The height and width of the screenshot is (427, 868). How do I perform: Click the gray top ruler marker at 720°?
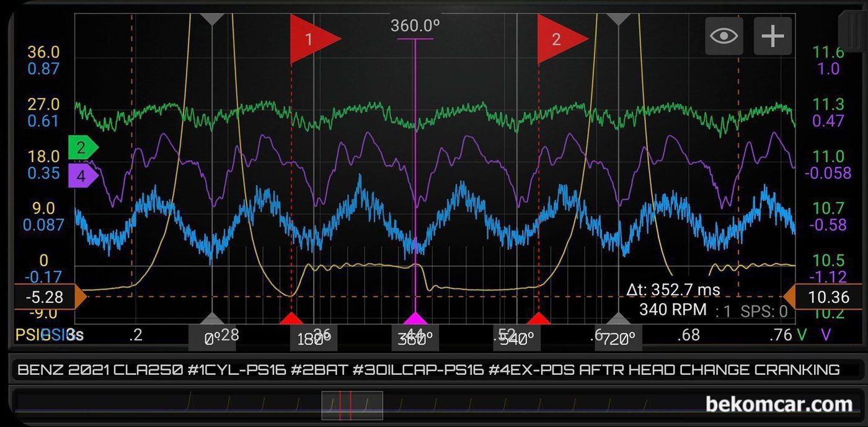pos(618,19)
